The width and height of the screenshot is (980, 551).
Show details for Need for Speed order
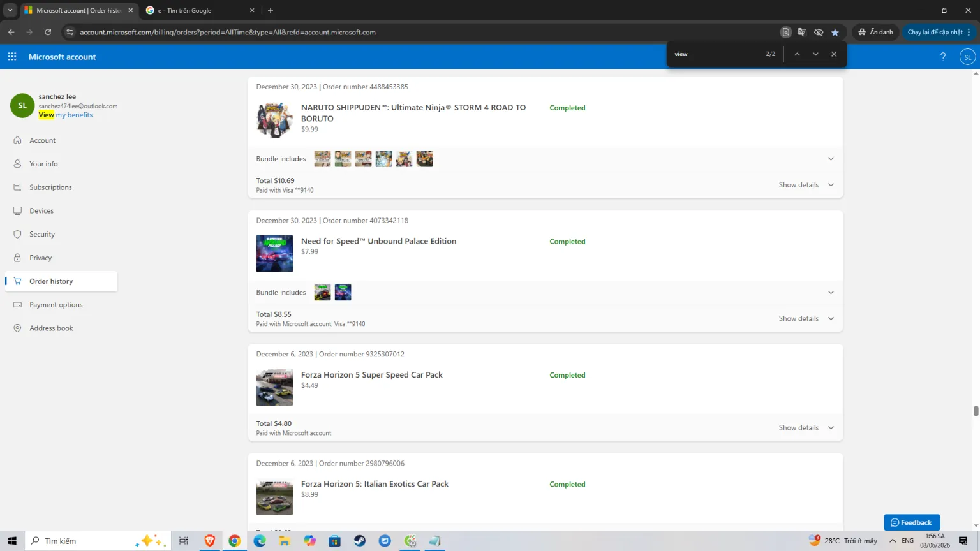pyautogui.click(x=806, y=318)
